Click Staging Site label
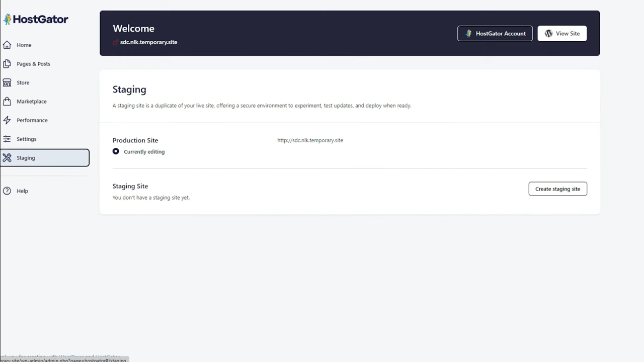Image resolution: width=644 pixels, height=362 pixels. [x=130, y=186]
